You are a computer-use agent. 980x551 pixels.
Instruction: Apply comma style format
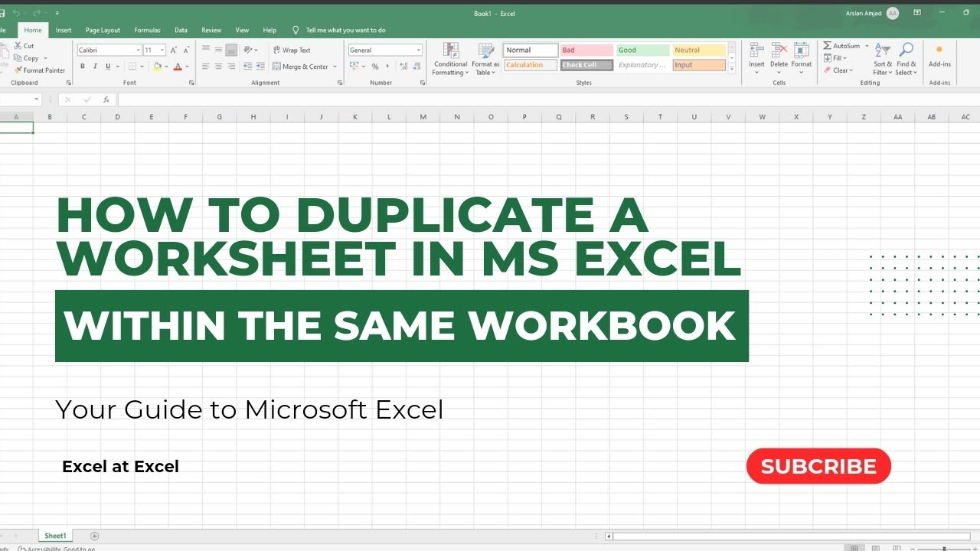coord(387,67)
